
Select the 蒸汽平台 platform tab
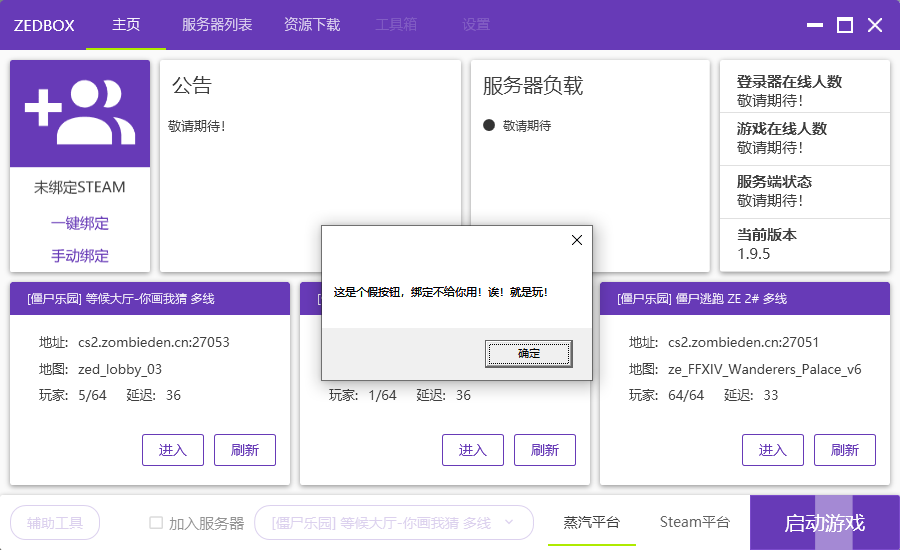pos(591,522)
